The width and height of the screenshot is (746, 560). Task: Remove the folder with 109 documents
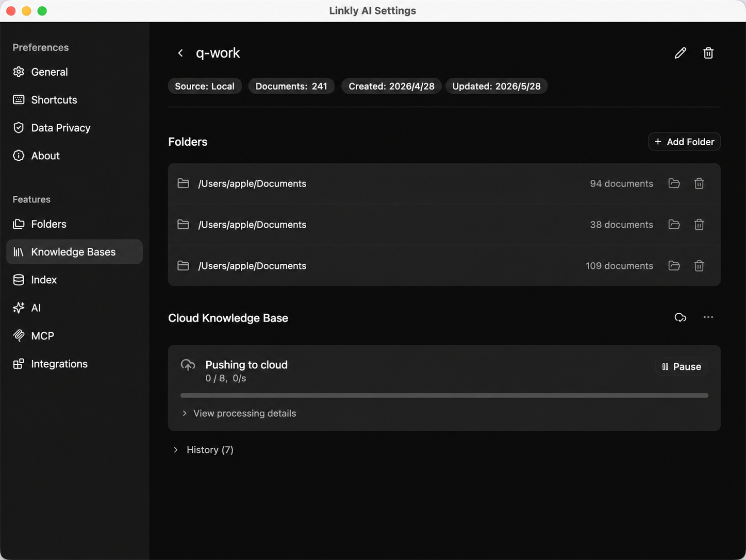[699, 266]
